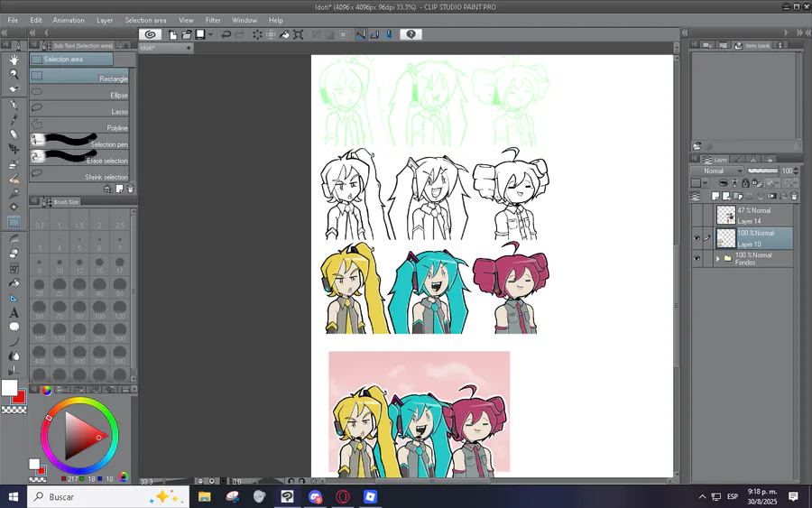Open layer color dropdown arrow

pos(705,183)
